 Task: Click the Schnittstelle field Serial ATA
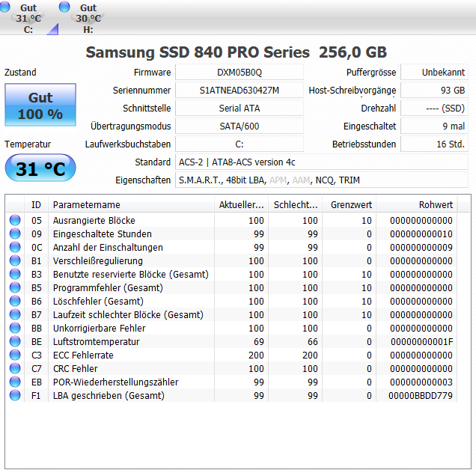coord(239,108)
